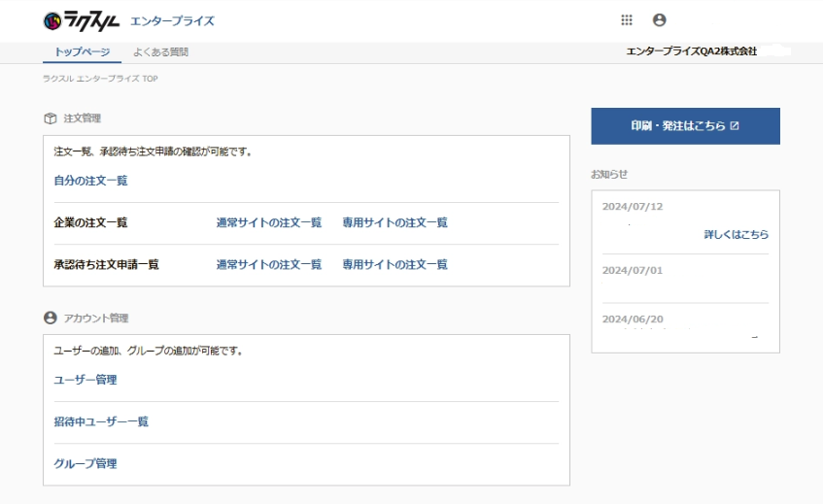Screen dimensions: 823x504
Task: Open 通常サイトの注文一覧 in 企業の注文一覧 row
Action: 269,222
